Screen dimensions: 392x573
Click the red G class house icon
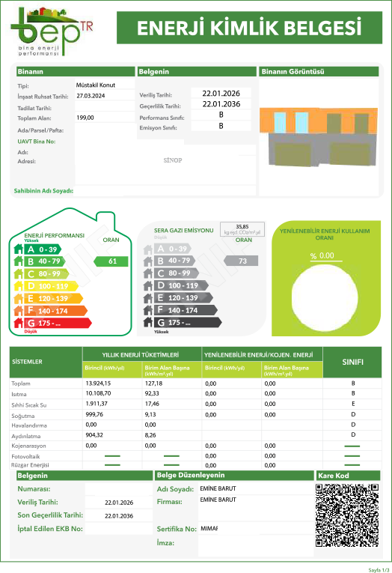(18, 323)
